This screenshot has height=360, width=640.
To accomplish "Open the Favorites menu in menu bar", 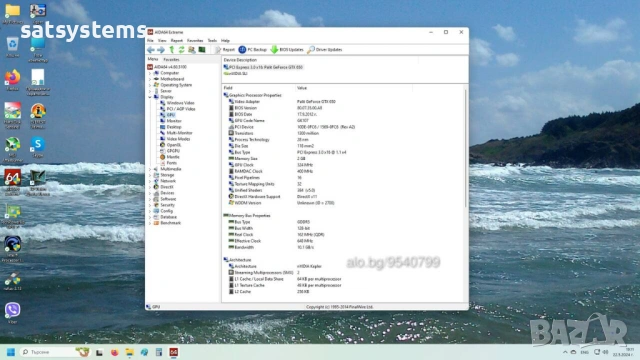I will point(195,41).
